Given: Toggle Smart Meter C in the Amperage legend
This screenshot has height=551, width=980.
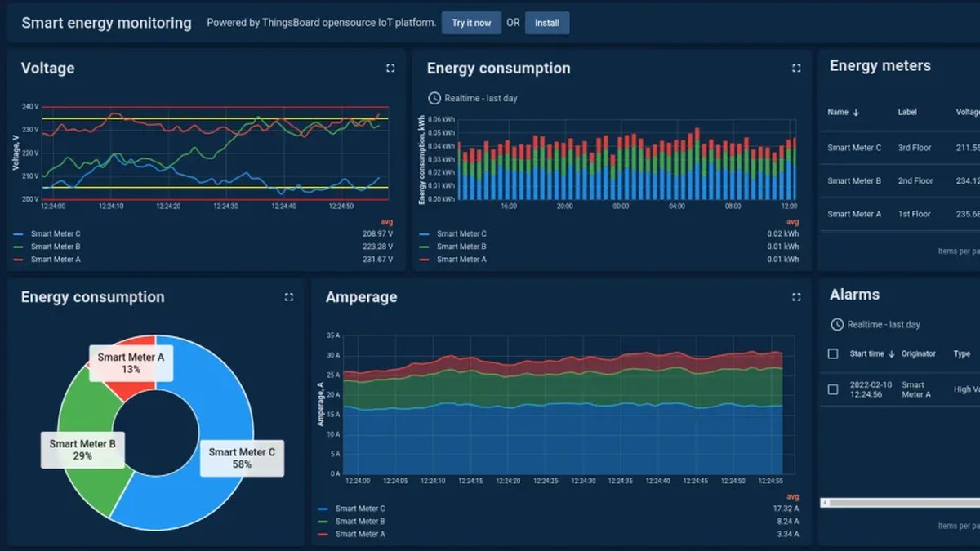Looking at the screenshot, I should click(360, 509).
